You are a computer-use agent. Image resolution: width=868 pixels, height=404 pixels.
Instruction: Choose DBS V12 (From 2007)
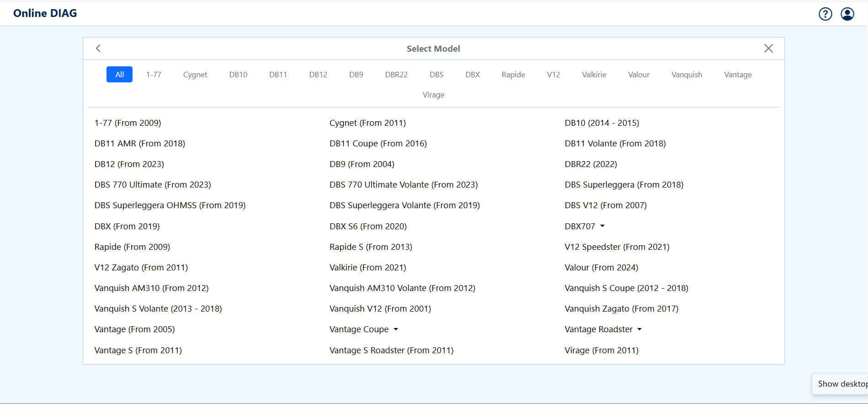coord(606,205)
